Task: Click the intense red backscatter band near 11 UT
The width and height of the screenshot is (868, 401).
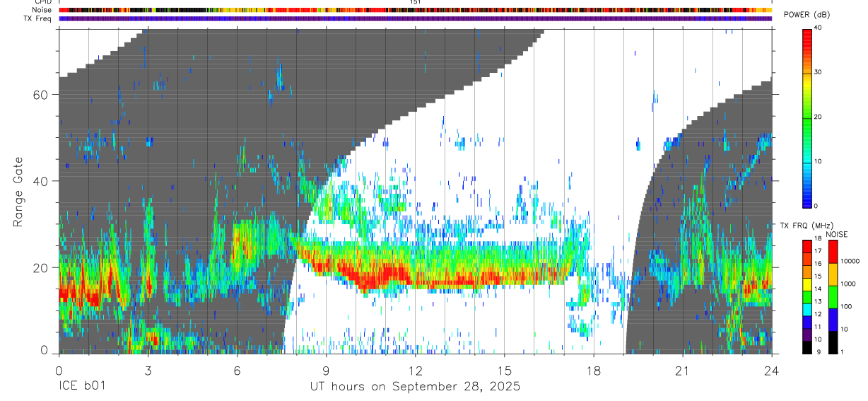Action: tap(382, 274)
